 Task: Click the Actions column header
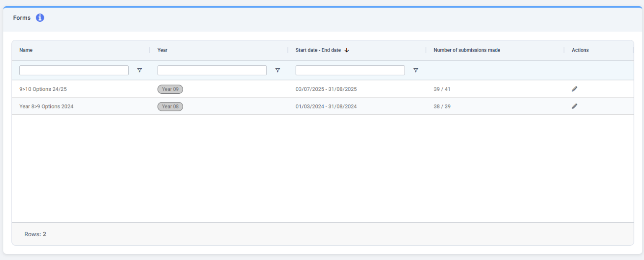coord(580,50)
